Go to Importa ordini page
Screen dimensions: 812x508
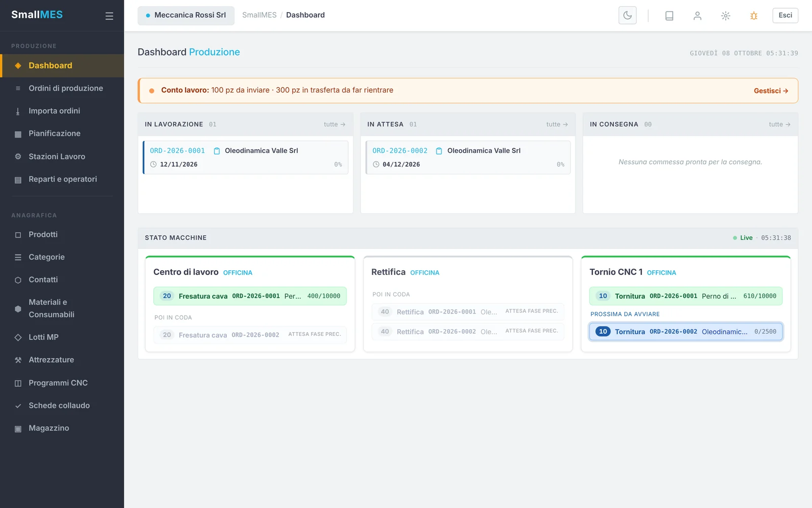click(x=62, y=111)
